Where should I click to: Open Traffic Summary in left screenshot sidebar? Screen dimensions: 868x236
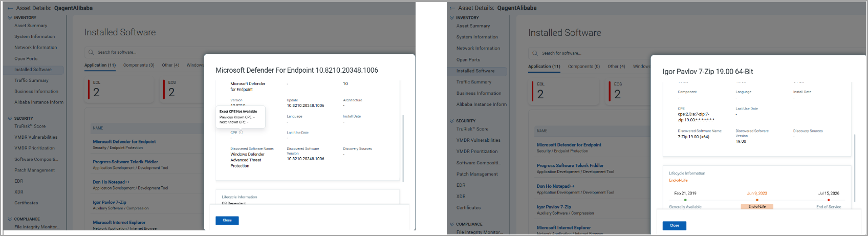[x=31, y=80]
